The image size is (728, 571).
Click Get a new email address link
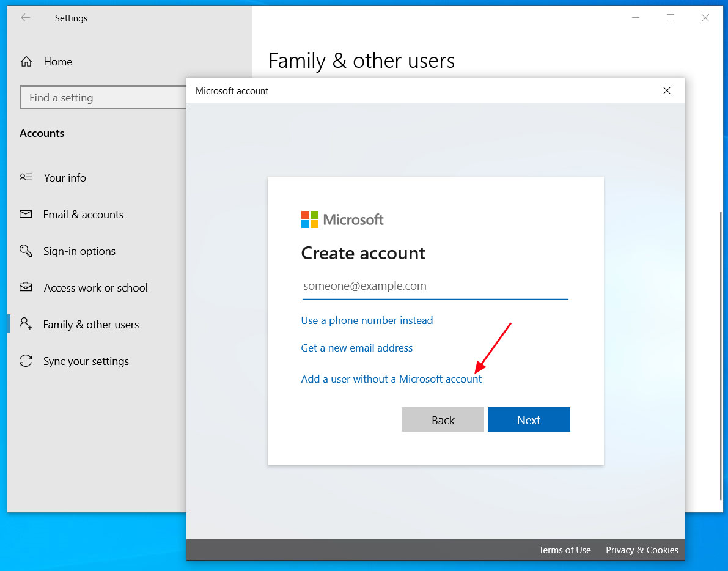pos(356,348)
